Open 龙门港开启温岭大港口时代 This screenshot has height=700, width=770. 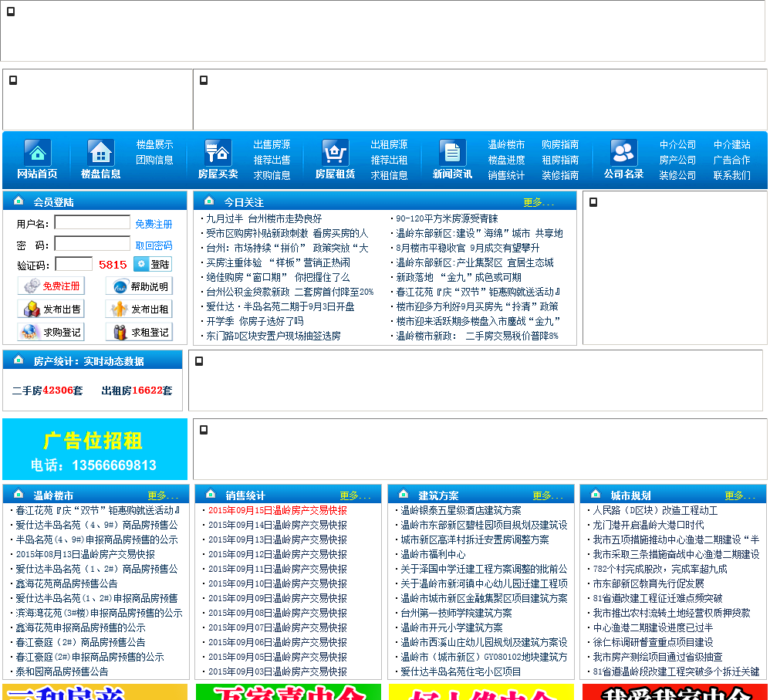click(x=648, y=525)
